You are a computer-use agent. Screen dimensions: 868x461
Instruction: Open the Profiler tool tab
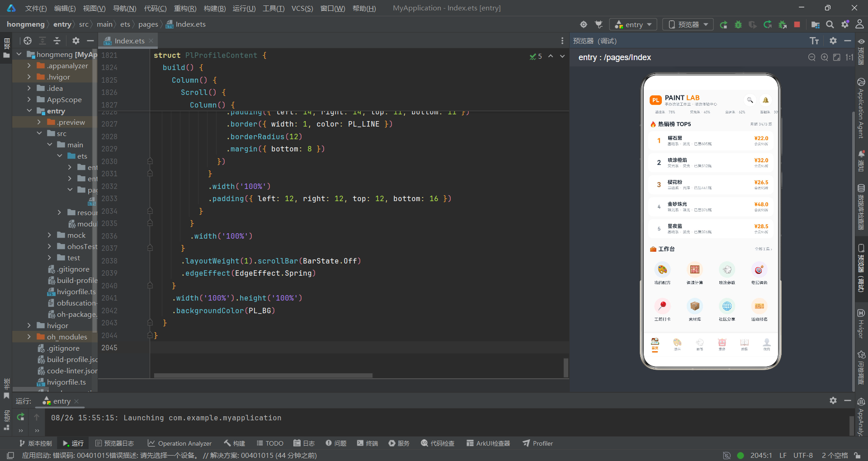(x=538, y=443)
